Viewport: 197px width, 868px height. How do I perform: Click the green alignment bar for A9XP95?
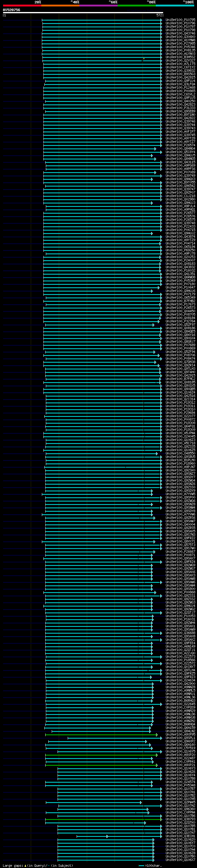[101, 735]
